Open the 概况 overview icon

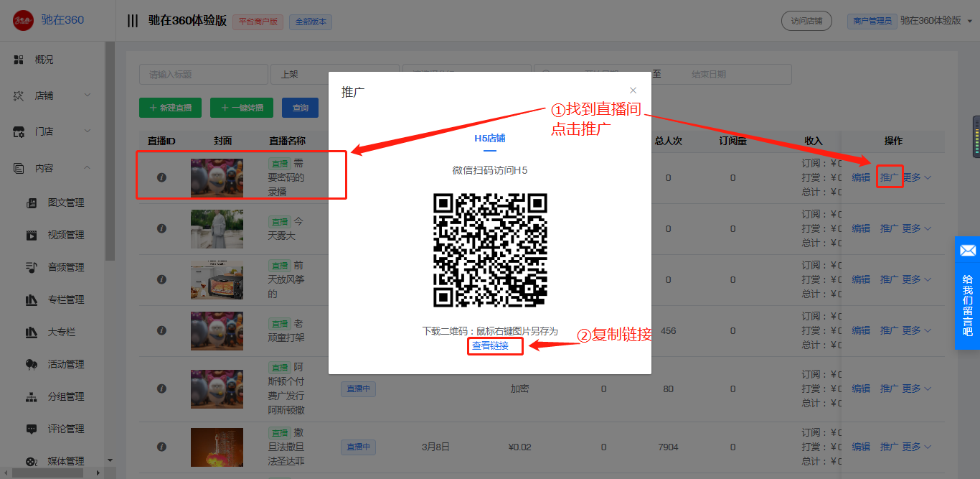pos(19,60)
